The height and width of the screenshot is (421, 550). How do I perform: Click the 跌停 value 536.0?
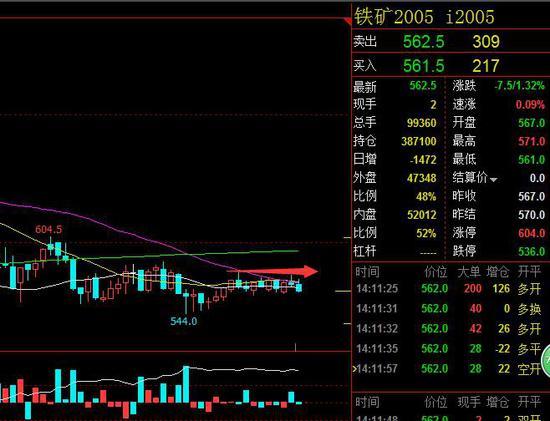(x=531, y=252)
